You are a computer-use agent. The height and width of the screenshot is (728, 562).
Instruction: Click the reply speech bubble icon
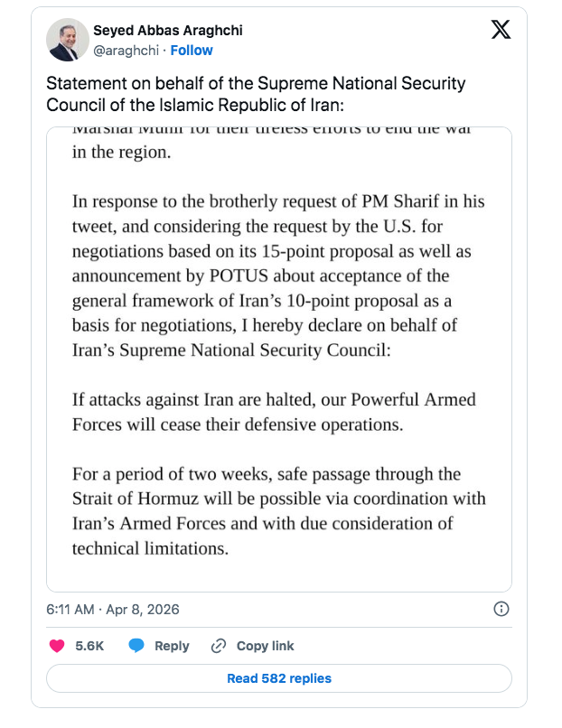[x=136, y=646]
